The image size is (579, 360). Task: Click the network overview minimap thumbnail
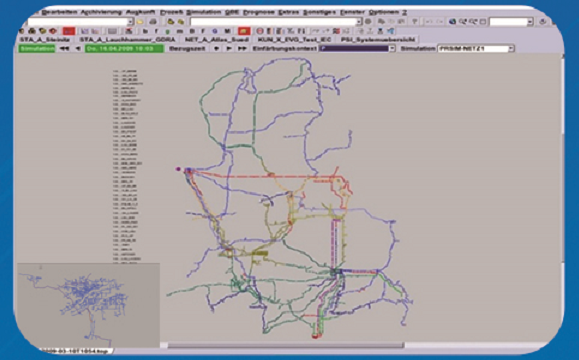click(x=89, y=305)
